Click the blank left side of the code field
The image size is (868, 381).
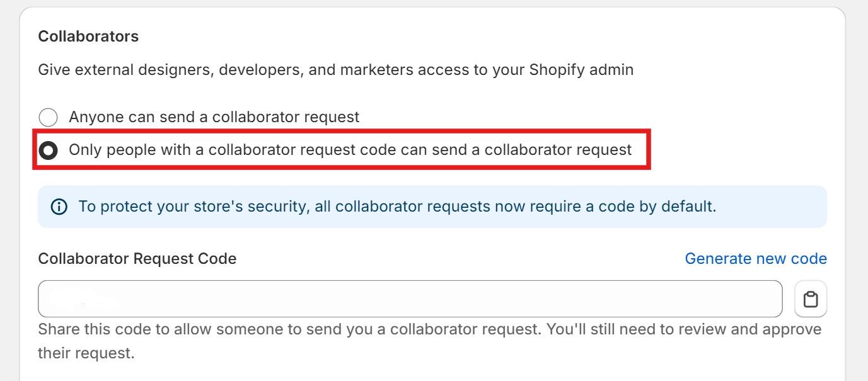pos(76,299)
